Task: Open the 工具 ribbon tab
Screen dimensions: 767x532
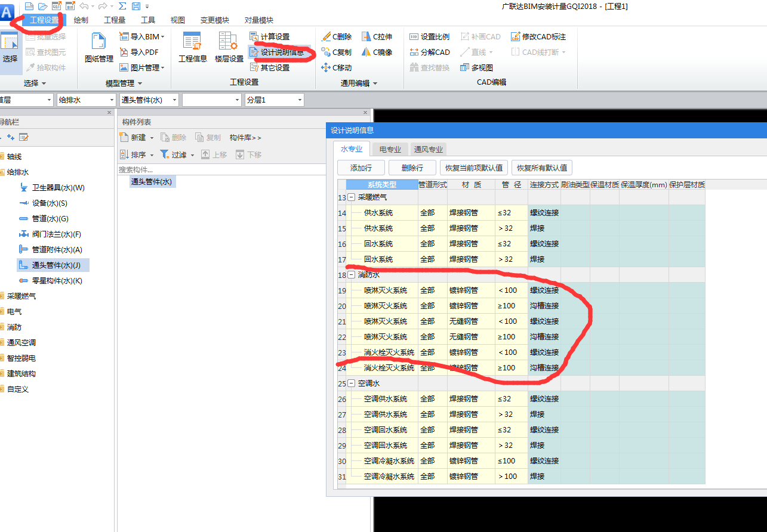Action: pos(148,20)
